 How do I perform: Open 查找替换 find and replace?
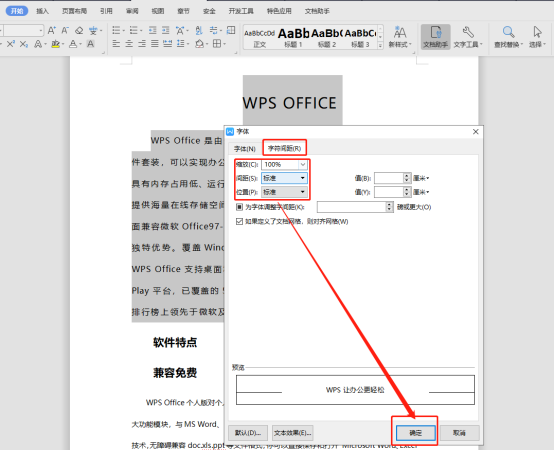(508, 37)
